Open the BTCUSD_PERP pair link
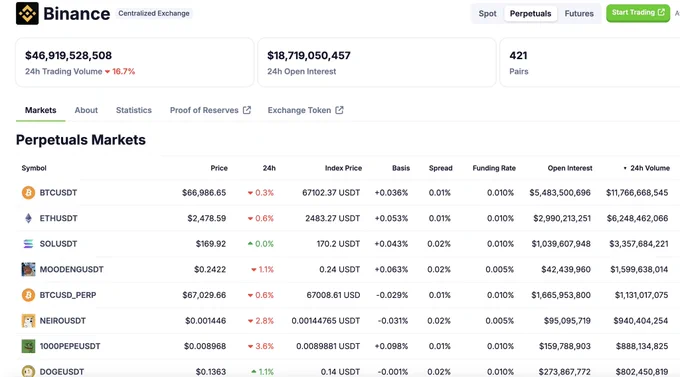The height and width of the screenshot is (377, 680). click(x=68, y=295)
